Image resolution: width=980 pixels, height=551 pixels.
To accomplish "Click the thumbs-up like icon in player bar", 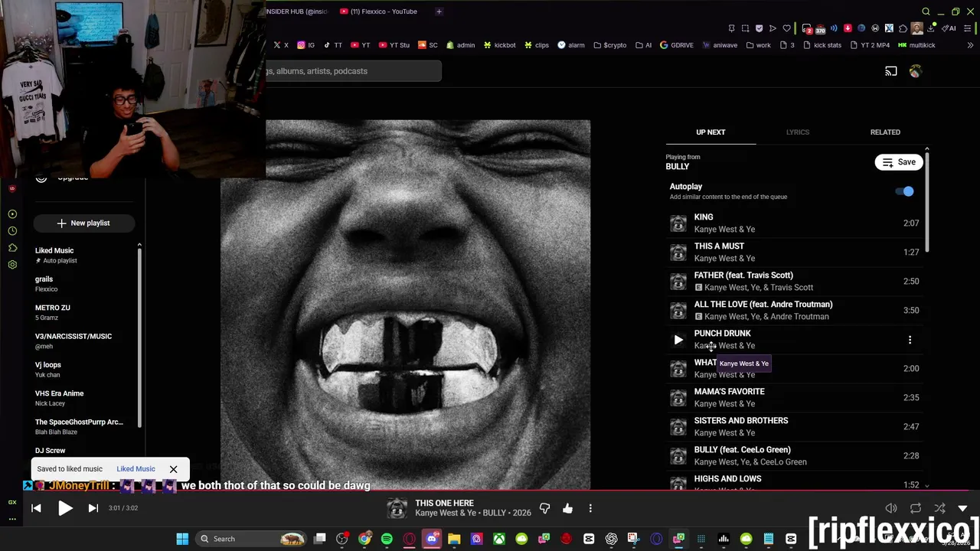I will [x=567, y=508].
